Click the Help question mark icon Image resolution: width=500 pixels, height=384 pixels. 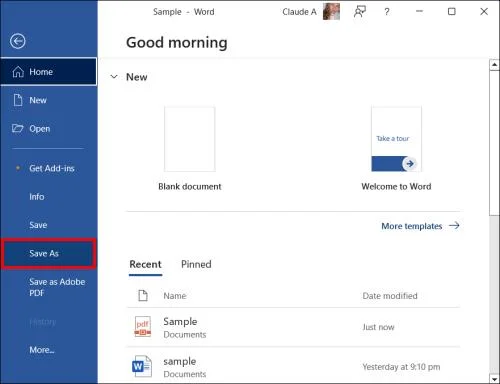[387, 12]
